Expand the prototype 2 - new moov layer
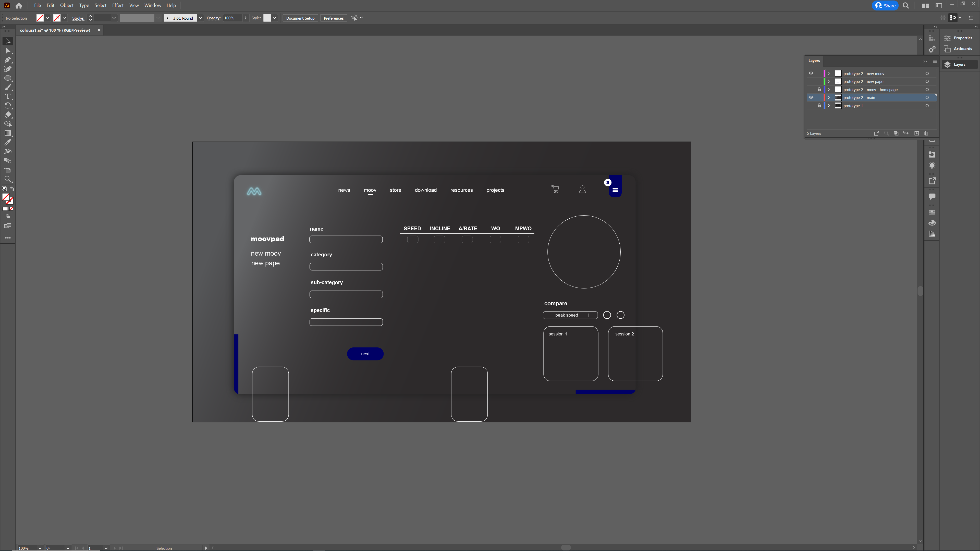This screenshot has height=551, width=980. pyautogui.click(x=829, y=73)
